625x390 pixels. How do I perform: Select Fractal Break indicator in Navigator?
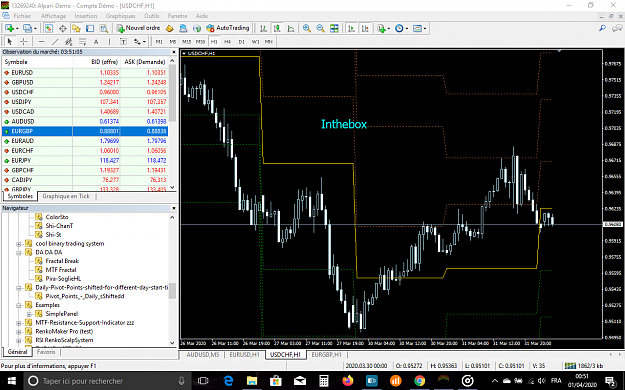[x=62, y=261]
